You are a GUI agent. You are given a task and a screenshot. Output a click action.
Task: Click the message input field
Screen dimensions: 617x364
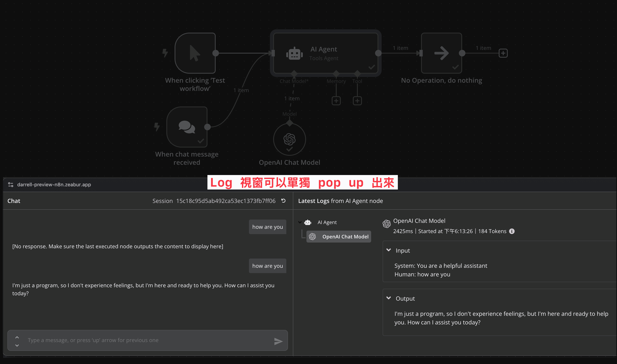point(147,340)
